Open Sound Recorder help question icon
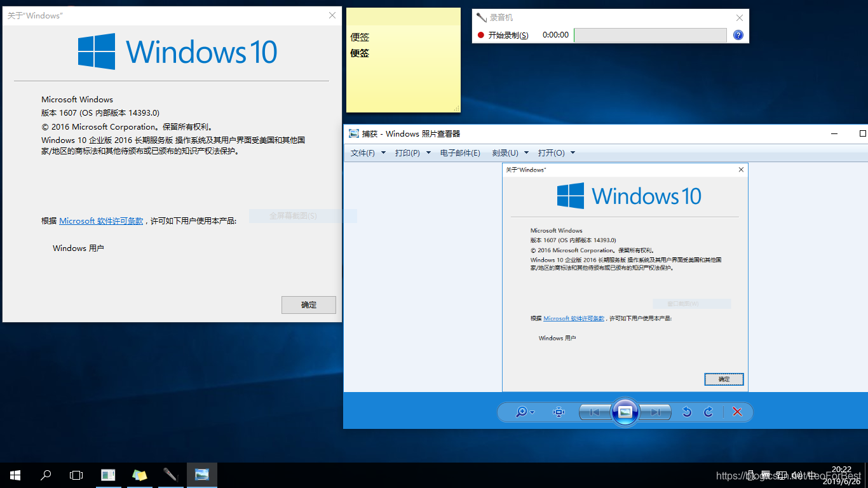The height and width of the screenshot is (488, 868). coord(738,35)
